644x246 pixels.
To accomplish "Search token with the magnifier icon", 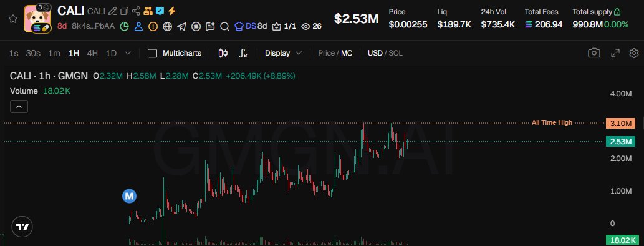I will pyautogui.click(x=224, y=27).
